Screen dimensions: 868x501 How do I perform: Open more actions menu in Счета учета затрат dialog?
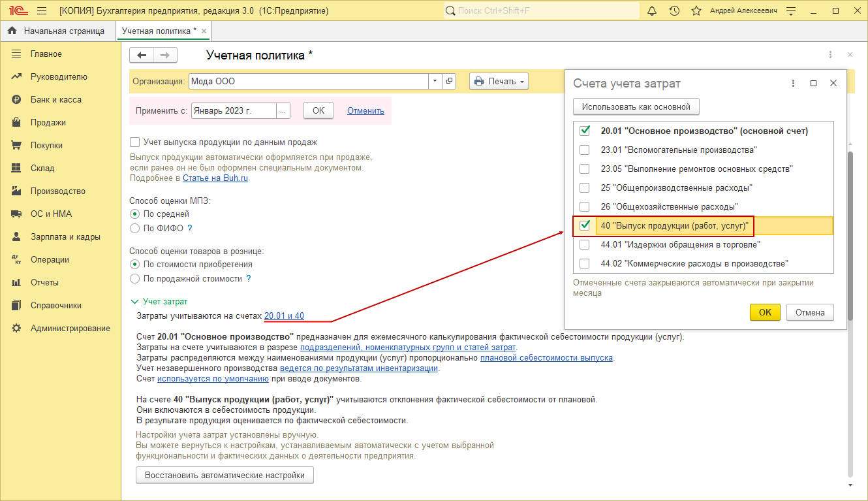point(793,84)
